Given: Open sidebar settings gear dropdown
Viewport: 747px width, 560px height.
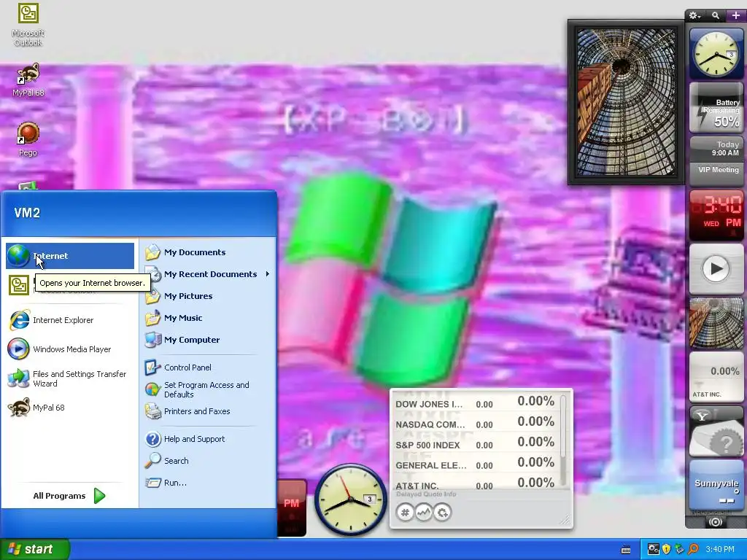Looking at the screenshot, I should coord(695,16).
